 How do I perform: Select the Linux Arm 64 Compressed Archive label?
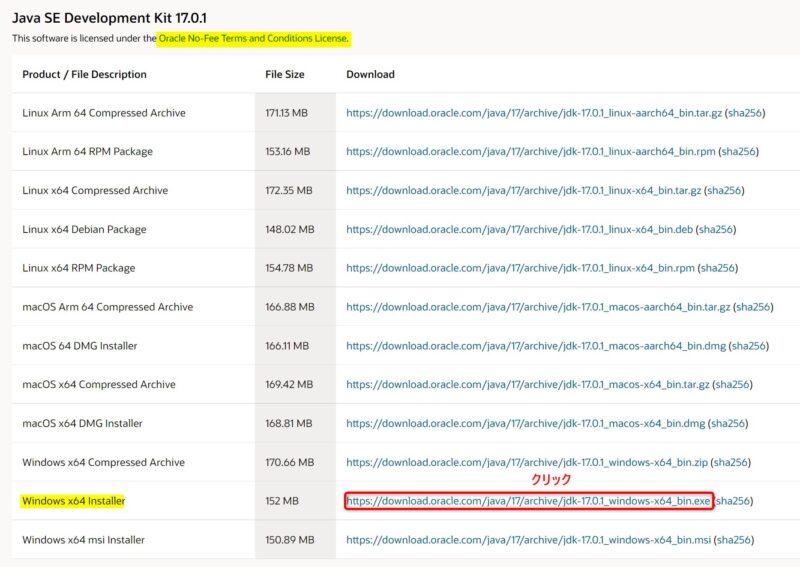click(104, 113)
